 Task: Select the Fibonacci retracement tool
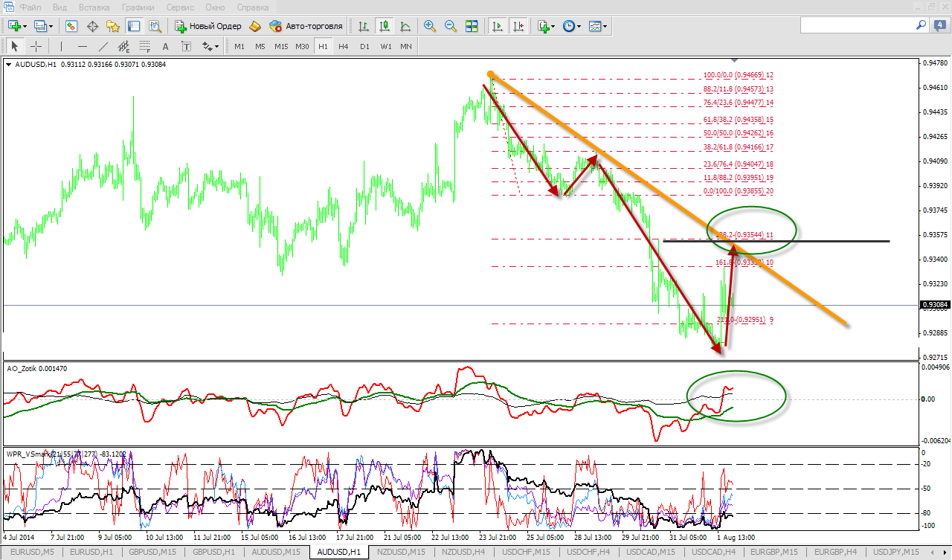(x=144, y=46)
